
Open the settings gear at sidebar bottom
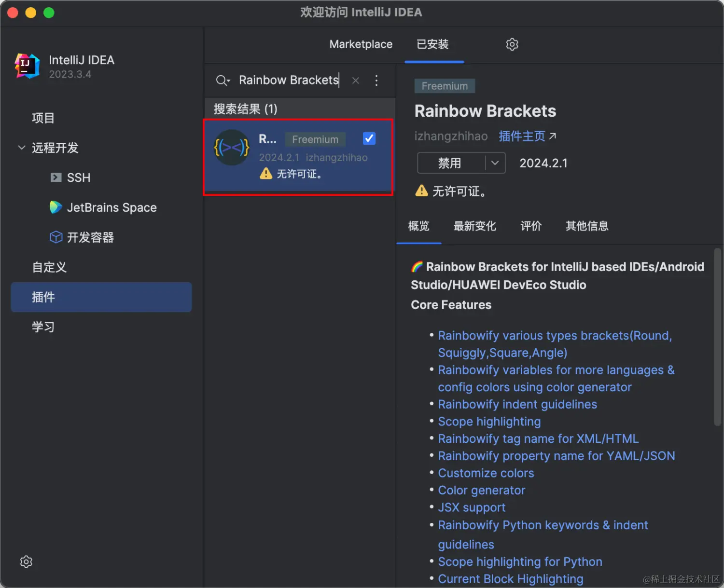pos(26,561)
